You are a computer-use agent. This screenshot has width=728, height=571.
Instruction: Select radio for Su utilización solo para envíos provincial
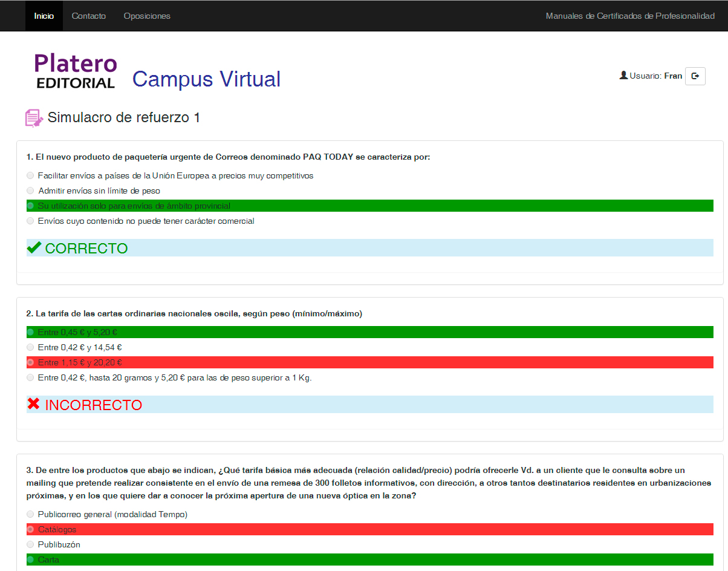[30, 206]
